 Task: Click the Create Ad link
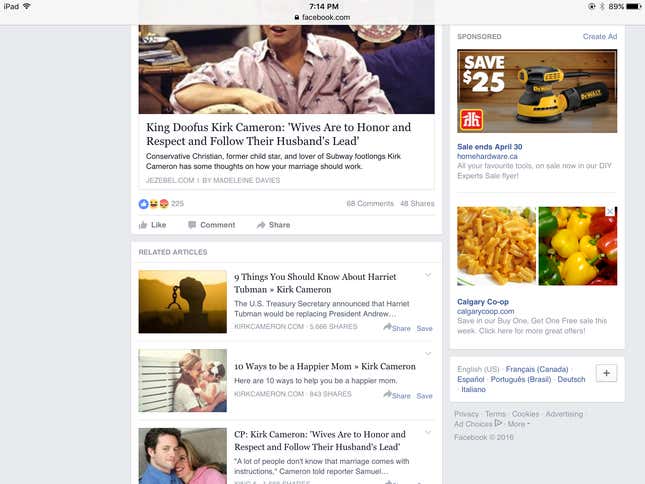coord(600,37)
